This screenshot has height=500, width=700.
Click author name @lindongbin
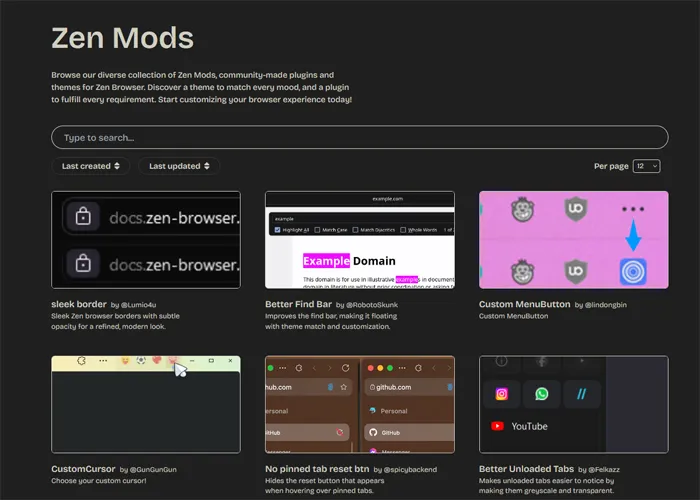[606, 305]
